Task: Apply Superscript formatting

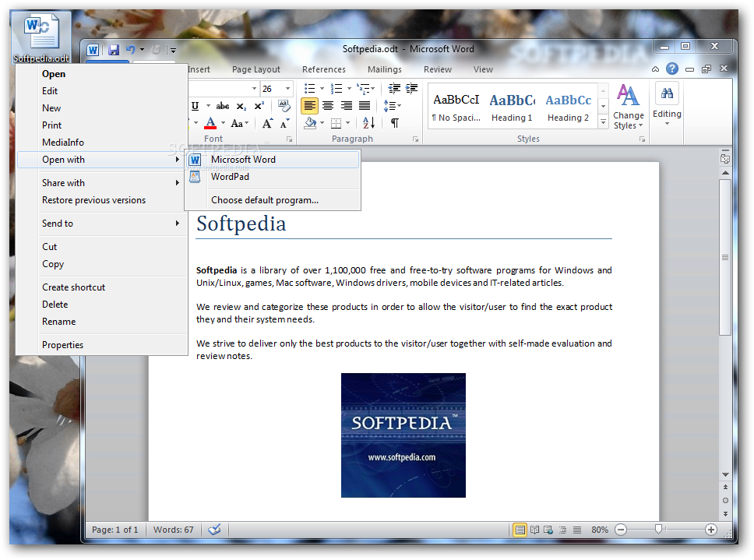Action: [x=259, y=106]
